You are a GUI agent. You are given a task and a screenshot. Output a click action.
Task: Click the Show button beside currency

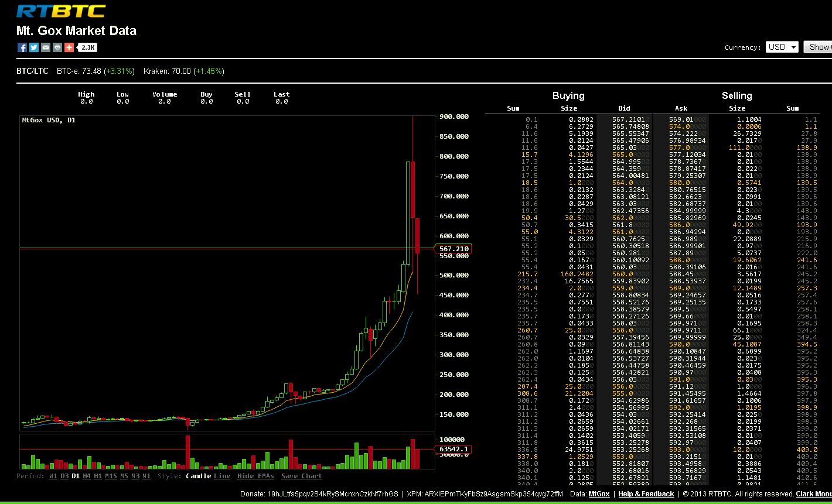817,47
